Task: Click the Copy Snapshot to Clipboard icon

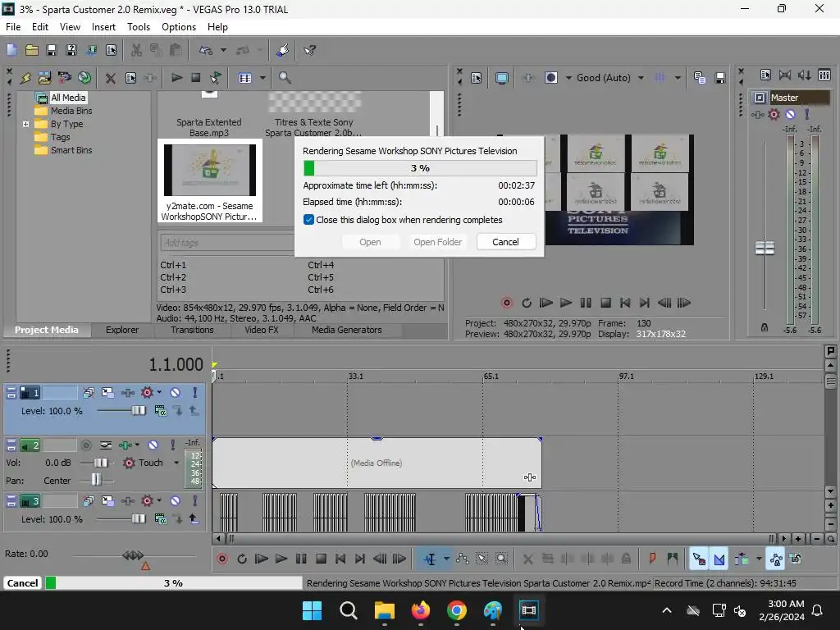Action: (x=699, y=78)
